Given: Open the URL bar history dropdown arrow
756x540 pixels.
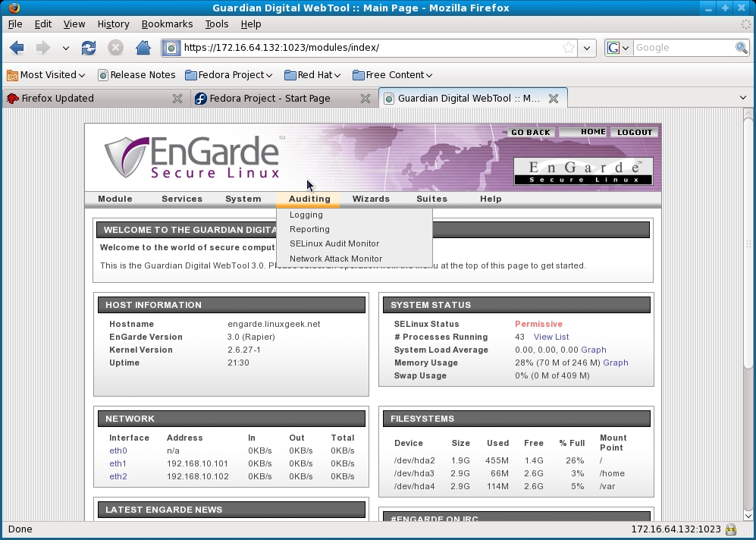Looking at the screenshot, I should (x=587, y=48).
